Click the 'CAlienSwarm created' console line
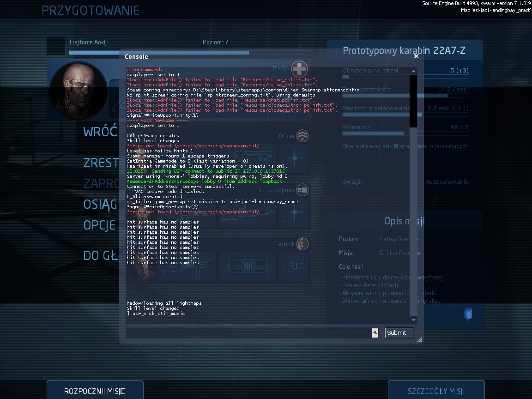 (x=153, y=136)
